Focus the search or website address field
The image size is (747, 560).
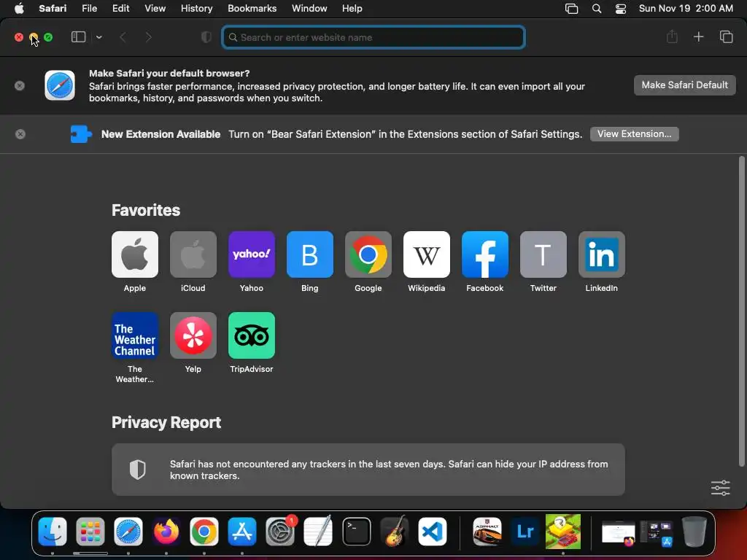click(373, 37)
